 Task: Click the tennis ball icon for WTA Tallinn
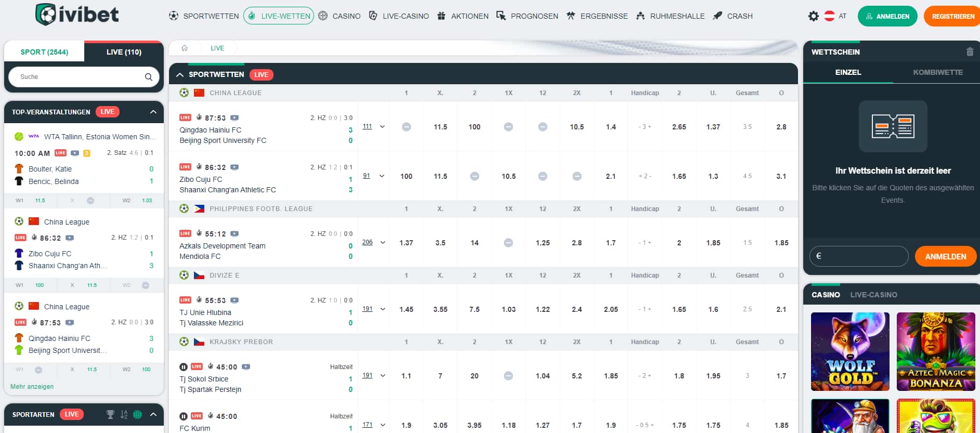19,137
